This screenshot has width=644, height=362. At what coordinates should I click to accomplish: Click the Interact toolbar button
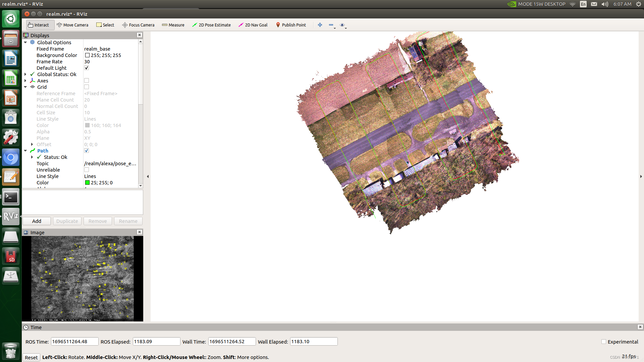click(39, 25)
